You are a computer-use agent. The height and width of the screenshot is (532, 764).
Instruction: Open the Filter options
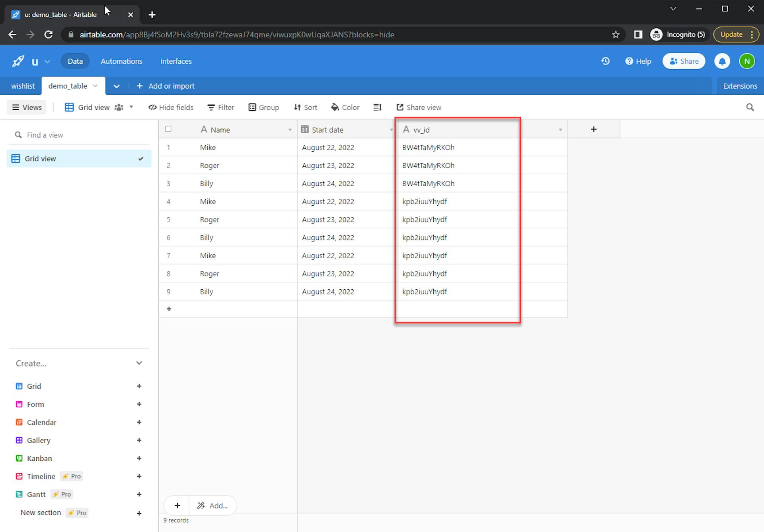tap(220, 107)
